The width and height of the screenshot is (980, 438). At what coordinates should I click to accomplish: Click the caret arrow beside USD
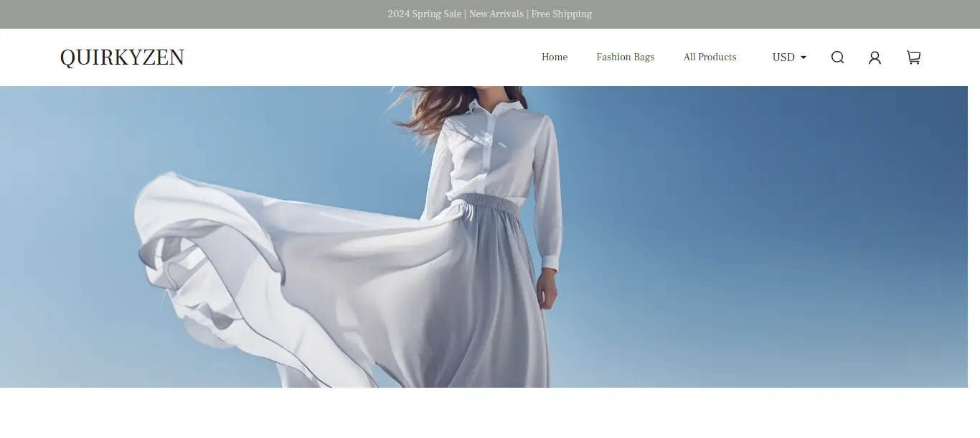(x=804, y=57)
